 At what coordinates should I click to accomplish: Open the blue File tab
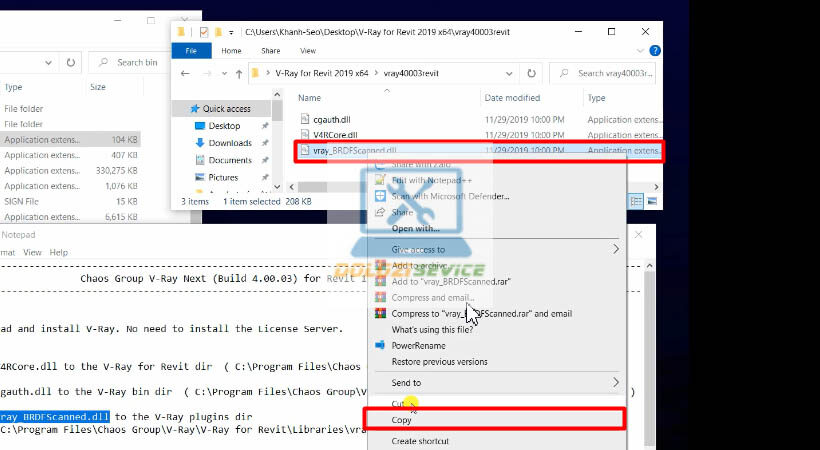pyautogui.click(x=191, y=50)
